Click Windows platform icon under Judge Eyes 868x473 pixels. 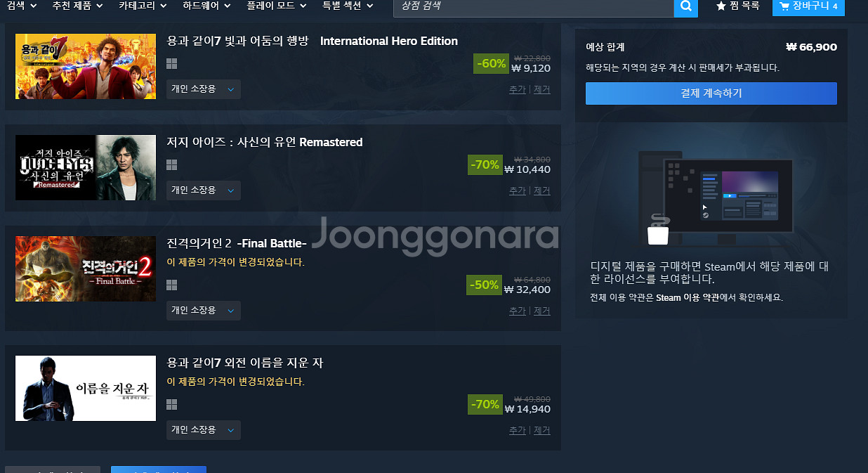pyautogui.click(x=171, y=164)
